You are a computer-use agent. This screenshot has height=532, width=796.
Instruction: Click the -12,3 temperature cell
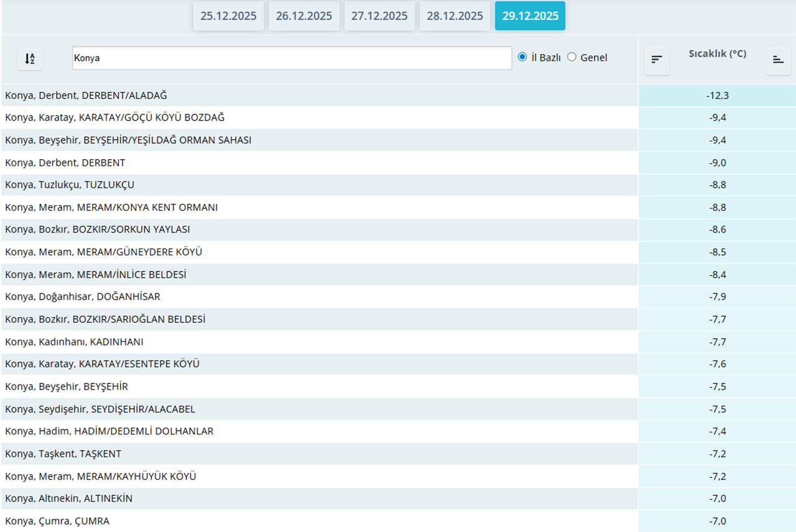pyautogui.click(x=717, y=96)
